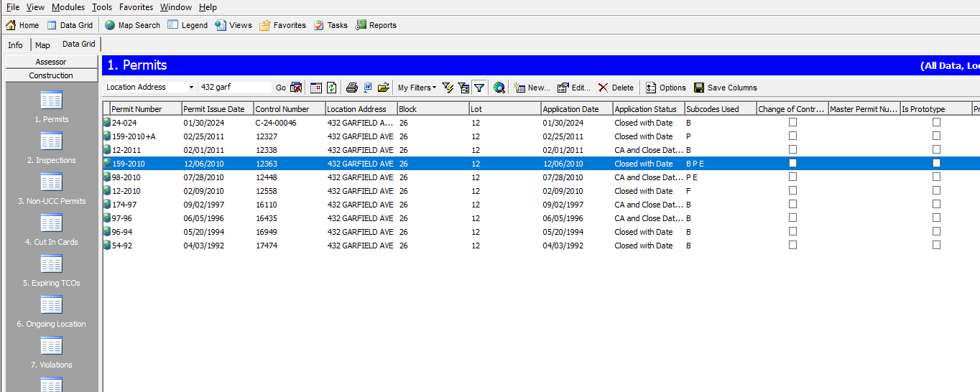Click the globe map search toolbar icon
Screen dimensions: 980x392
point(499,88)
